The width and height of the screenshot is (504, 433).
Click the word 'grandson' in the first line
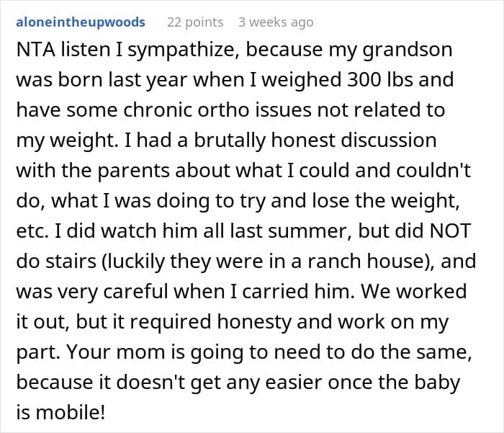408,51
